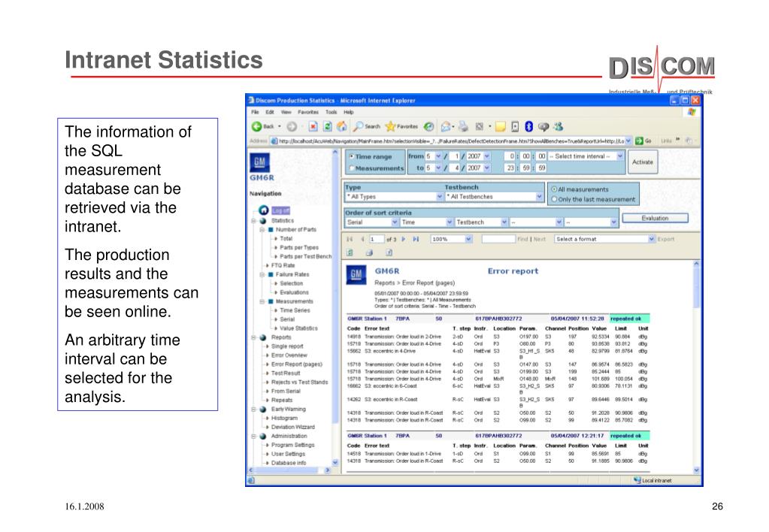Click the green Back arrow icon

point(256,126)
